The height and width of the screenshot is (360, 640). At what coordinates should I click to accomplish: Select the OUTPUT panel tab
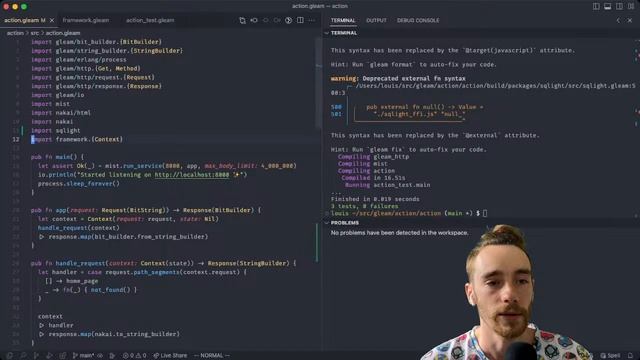click(376, 20)
